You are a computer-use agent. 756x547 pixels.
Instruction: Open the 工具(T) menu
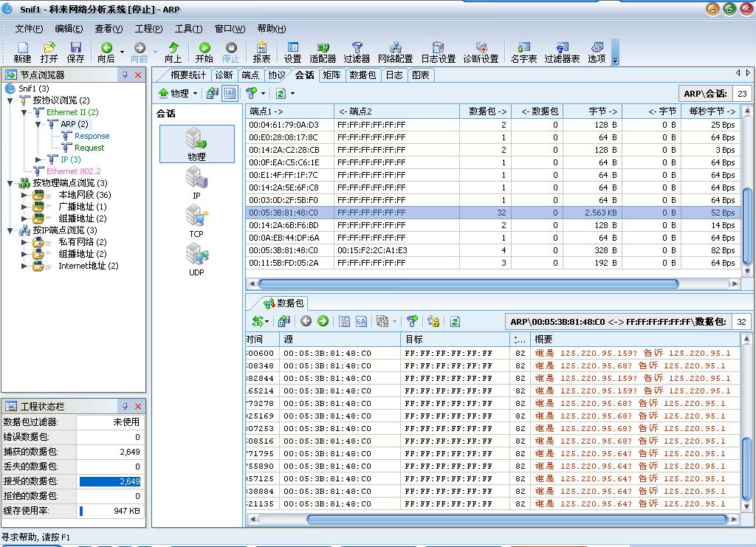click(x=188, y=29)
